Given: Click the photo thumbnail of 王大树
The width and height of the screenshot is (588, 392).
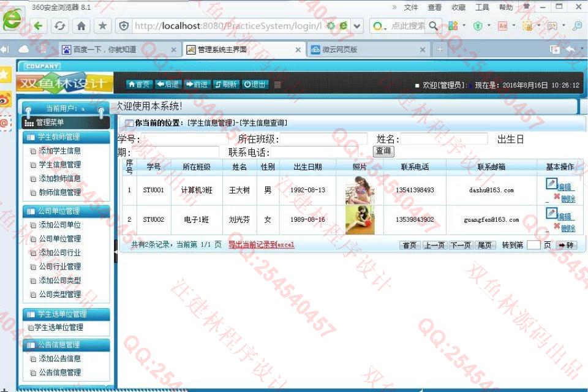Looking at the screenshot, I should [360, 190].
